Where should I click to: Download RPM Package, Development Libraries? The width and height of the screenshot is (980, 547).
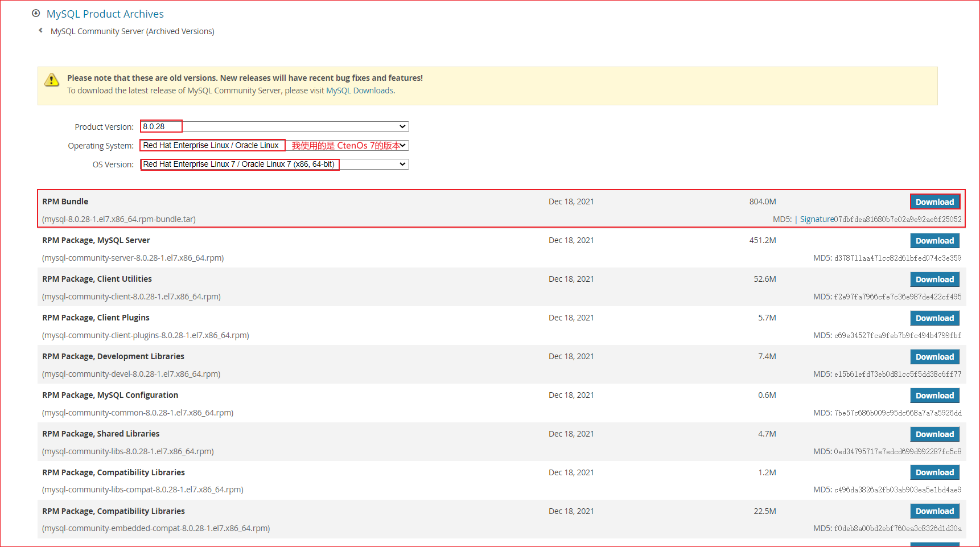pyautogui.click(x=935, y=357)
